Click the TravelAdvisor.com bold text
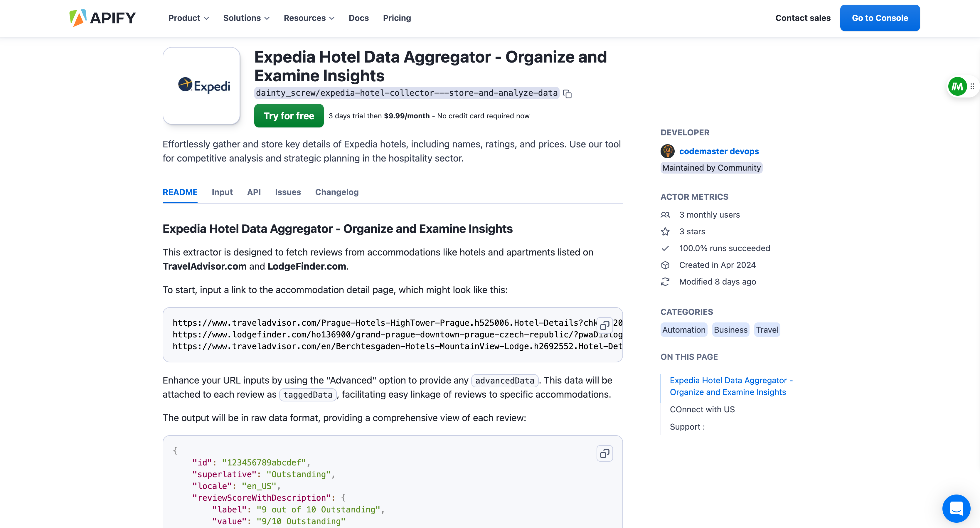 pos(205,266)
